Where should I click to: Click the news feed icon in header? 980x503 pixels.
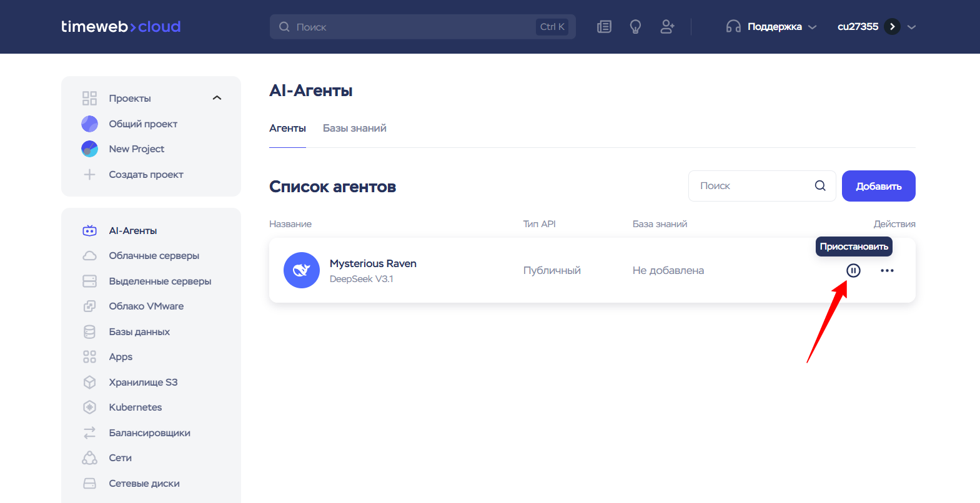tap(604, 27)
